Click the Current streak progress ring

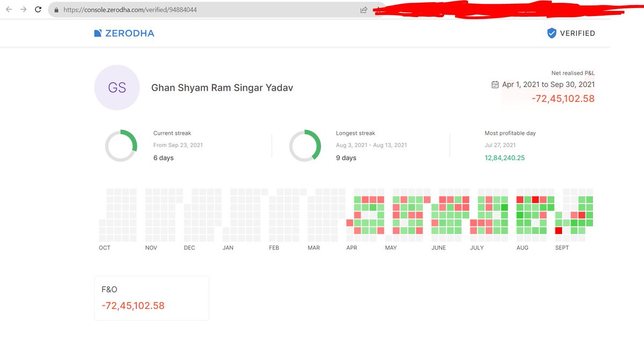pos(121,145)
